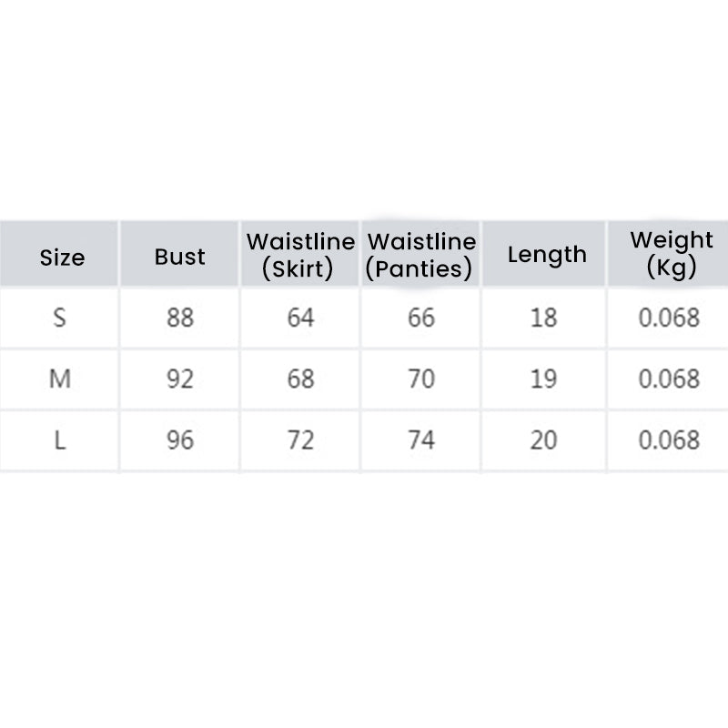This screenshot has width=728, height=728.
Task: Select the Weight (Kg) column header
Action: pos(672,254)
